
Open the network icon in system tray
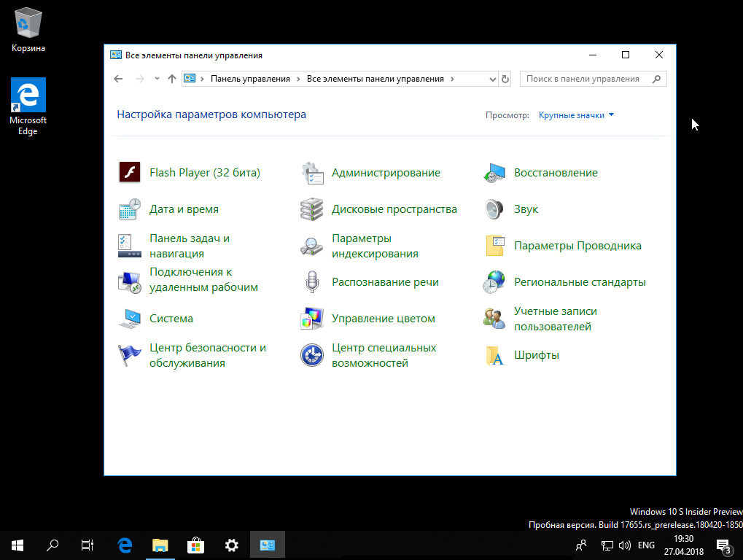[x=607, y=545]
